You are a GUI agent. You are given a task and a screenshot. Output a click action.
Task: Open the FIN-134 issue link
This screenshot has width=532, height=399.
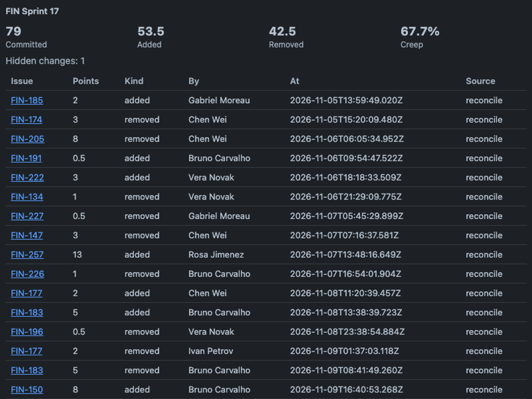tap(27, 197)
